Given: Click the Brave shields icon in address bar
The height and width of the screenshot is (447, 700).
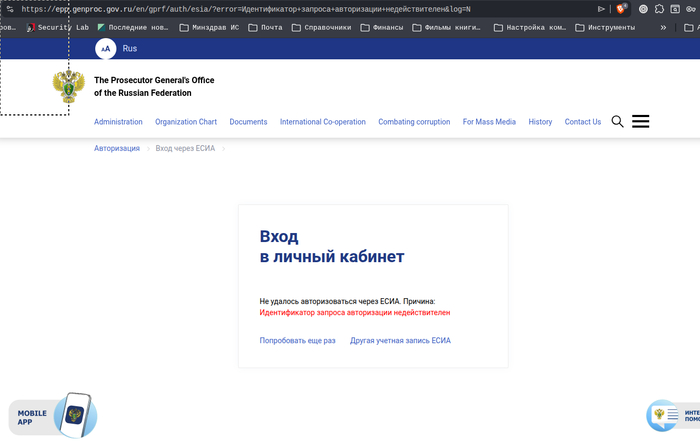Looking at the screenshot, I should (621, 9).
